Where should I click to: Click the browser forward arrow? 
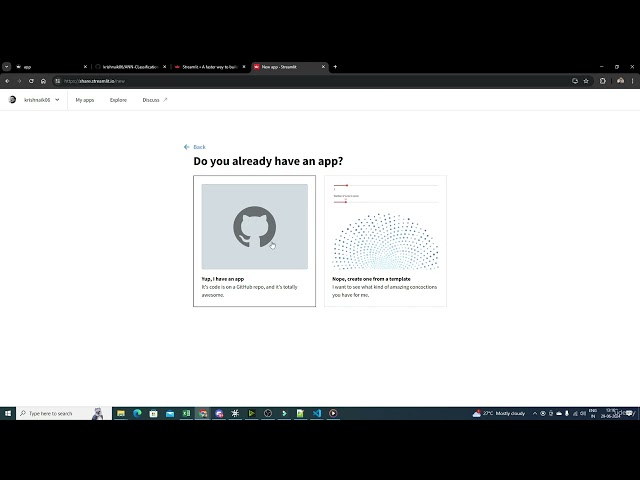pyautogui.click(x=19, y=81)
